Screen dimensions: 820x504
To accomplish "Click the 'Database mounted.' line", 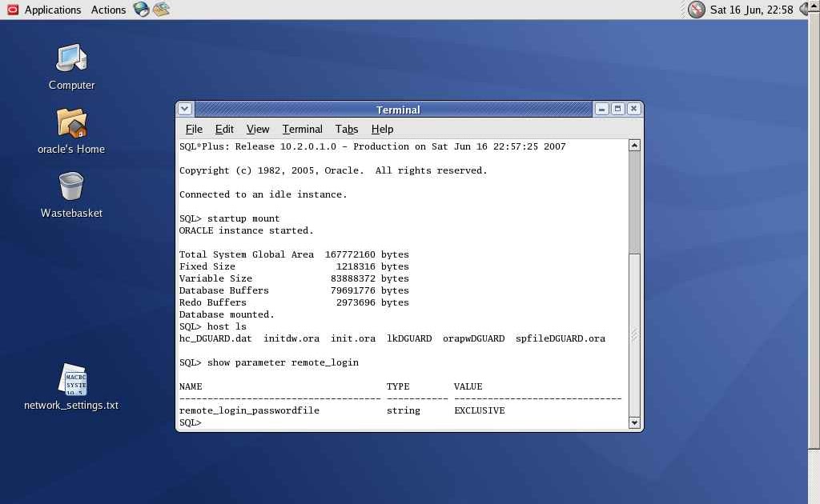I will pos(227,314).
